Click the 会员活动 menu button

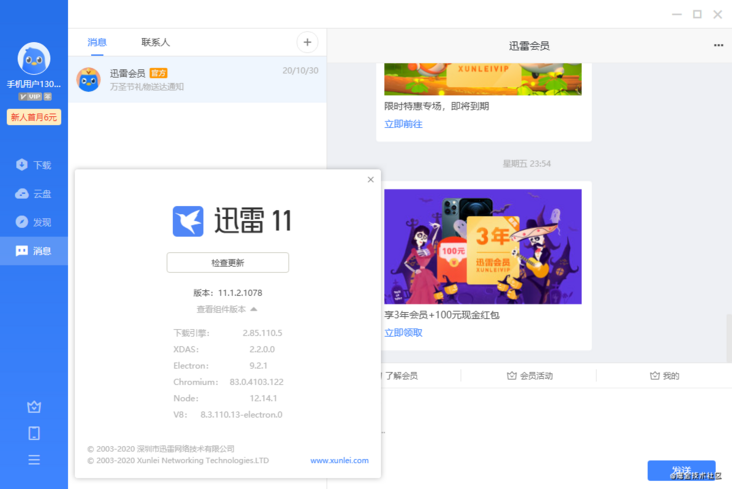[x=529, y=376]
